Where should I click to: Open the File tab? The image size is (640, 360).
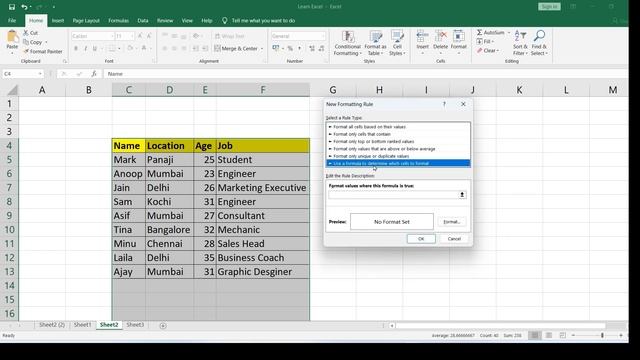(x=12, y=20)
